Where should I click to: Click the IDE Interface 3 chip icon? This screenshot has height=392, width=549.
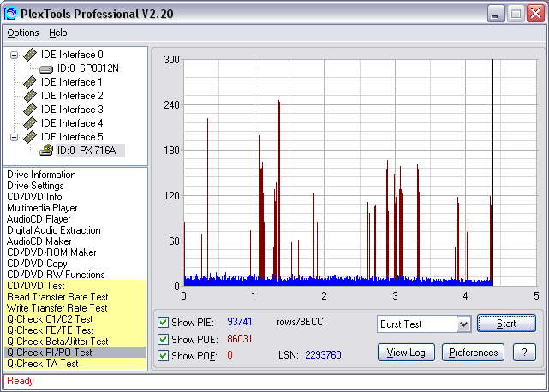click(x=30, y=110)
